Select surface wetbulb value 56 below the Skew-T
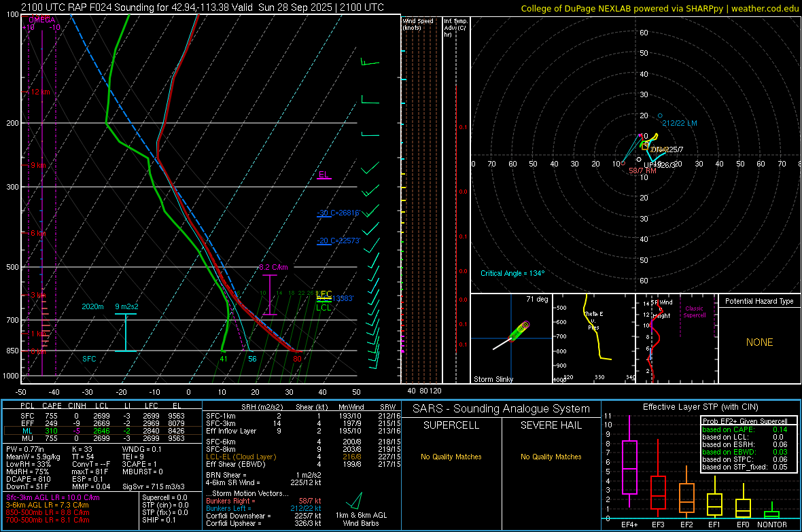This screenshot has height=532, width=802. (252, 359)
